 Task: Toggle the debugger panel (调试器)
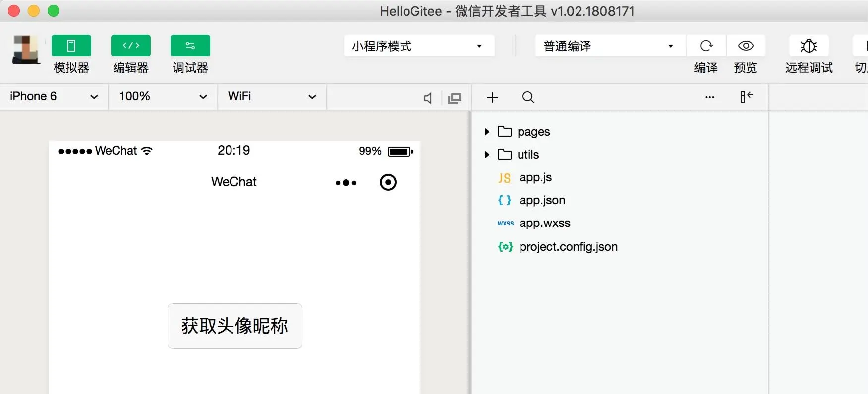[190, 46]
